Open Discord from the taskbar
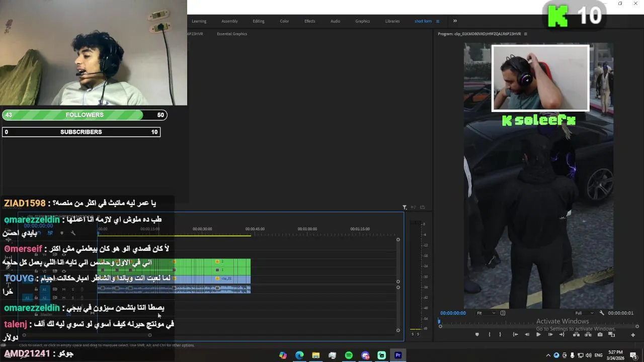This screenshot has width=644, height=362. [x=365, y=355]
